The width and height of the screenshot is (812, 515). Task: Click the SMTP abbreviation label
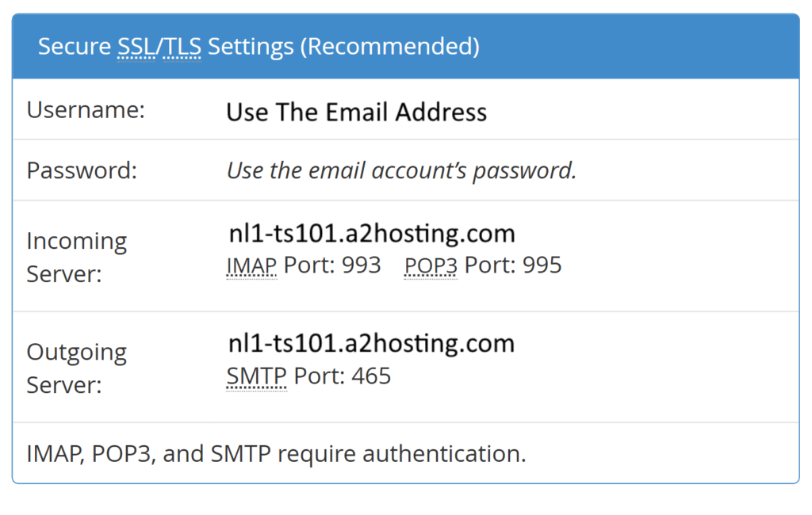(x=257, y=377)
